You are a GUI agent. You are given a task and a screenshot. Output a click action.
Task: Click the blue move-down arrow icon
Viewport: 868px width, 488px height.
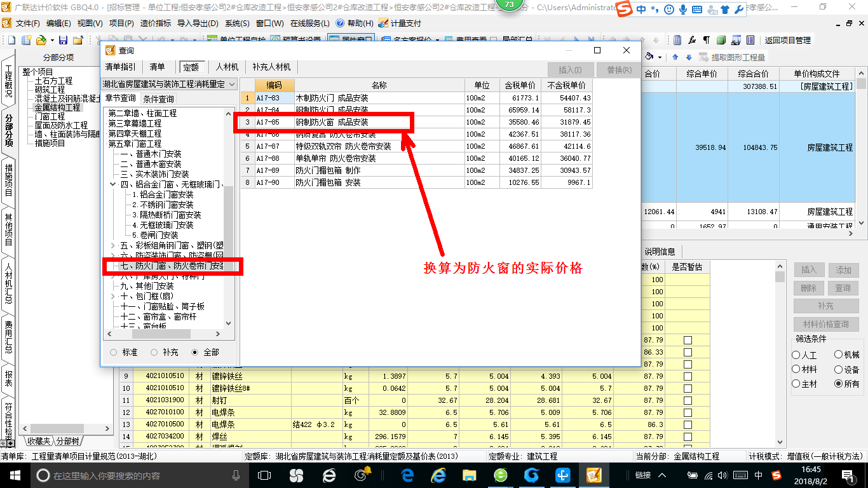[x=688, y=57]
